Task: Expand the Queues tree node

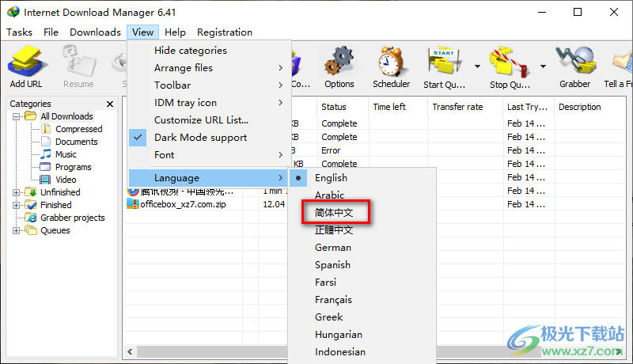Action: 16,231
